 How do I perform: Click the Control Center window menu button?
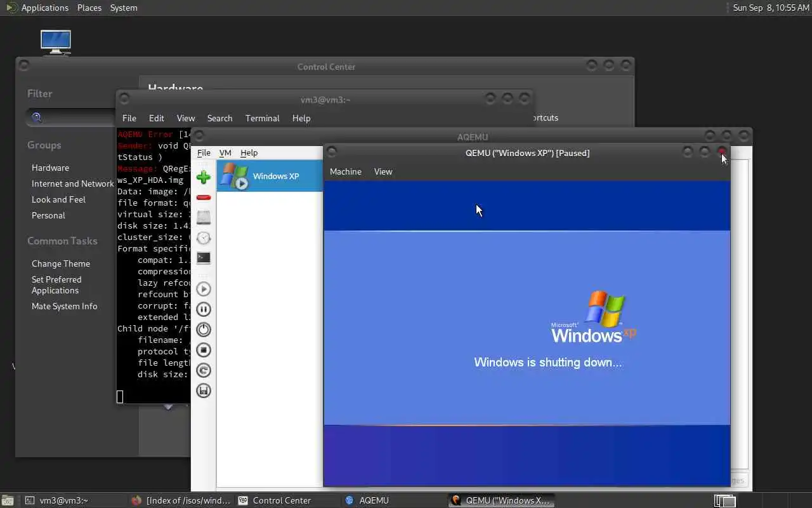pyautogui.click(x=24, y=65)
